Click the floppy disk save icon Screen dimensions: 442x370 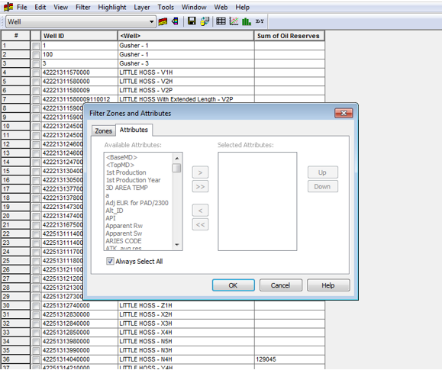[x=192, y=21]
